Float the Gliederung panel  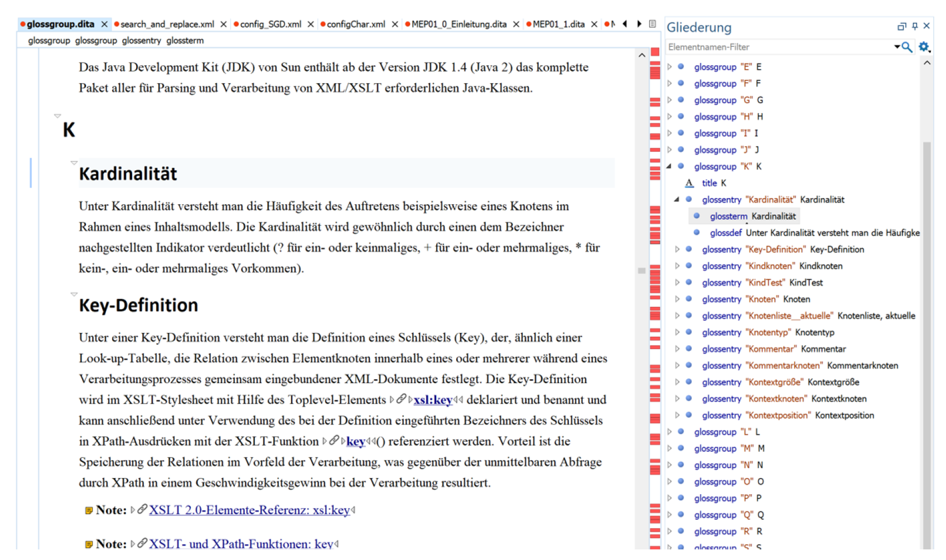pyautogui.click(x=901, y=26)
